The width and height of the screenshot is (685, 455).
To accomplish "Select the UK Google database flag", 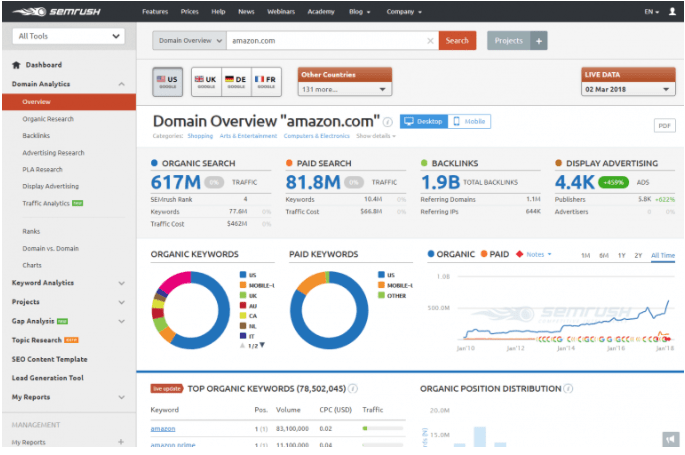I will [206, 82].
